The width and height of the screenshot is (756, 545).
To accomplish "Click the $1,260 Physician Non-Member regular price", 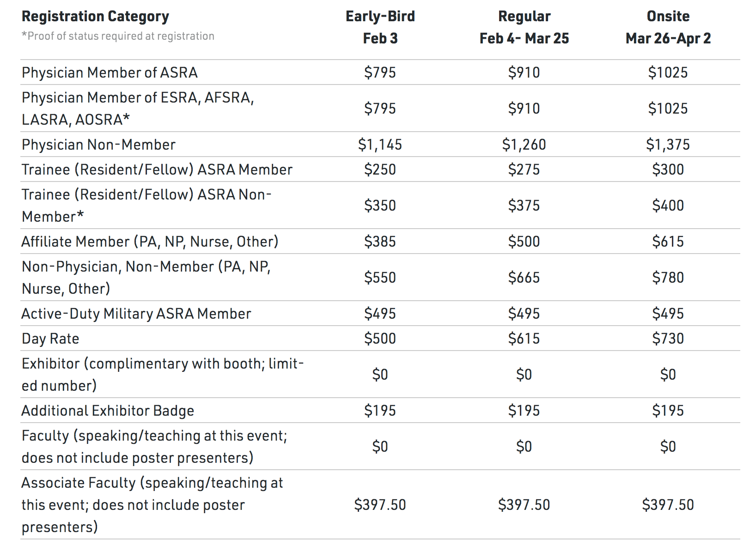I will click(x=524, y=145).
